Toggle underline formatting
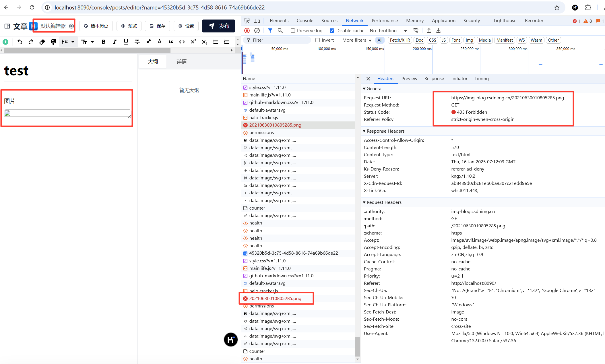605x364 pixels. click(x=126, y=42)
